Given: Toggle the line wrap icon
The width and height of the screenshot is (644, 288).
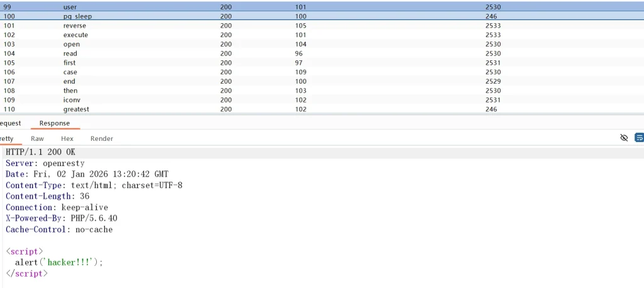Looking at the screenshot, I should point(639,138).
